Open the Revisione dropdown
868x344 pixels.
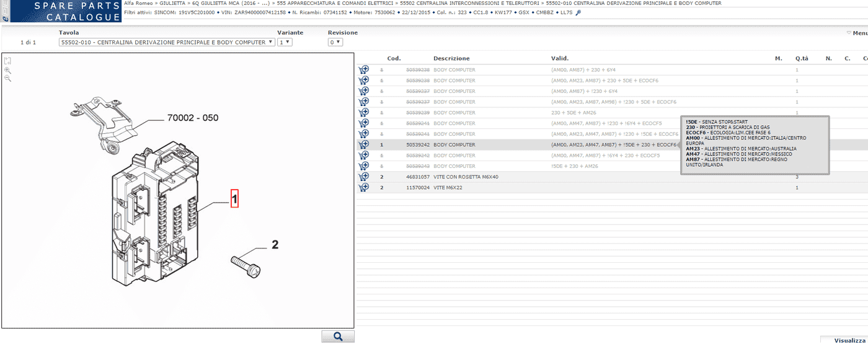pos(335,42)
